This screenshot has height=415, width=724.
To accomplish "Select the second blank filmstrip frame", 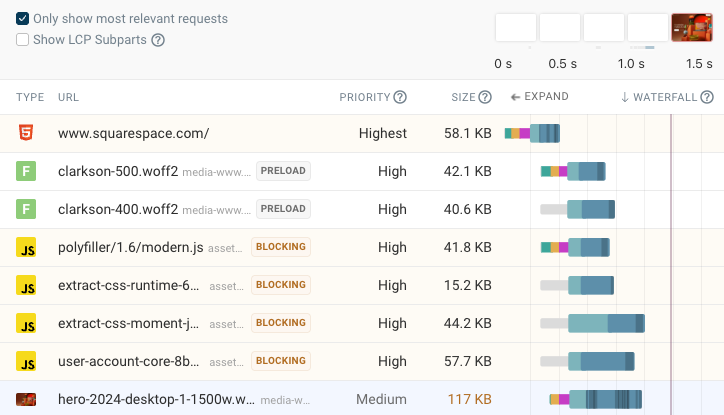I will [x=560, y=28].
